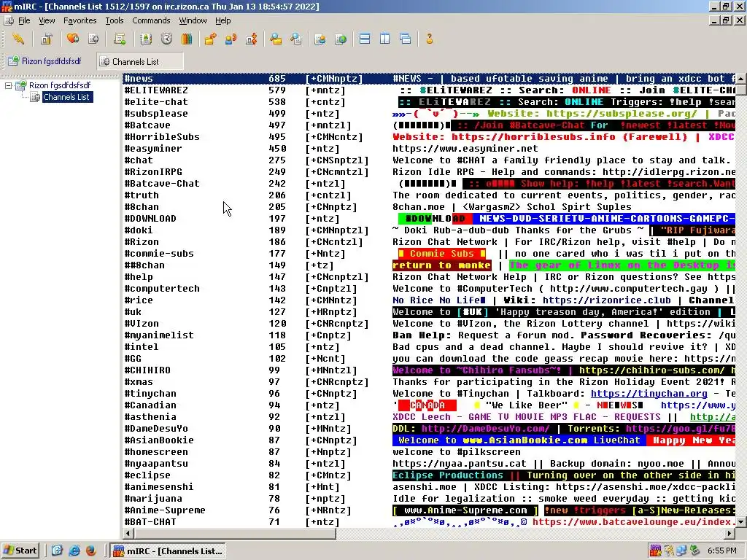Select the #subsplease channel
Image resolution: width=747 pixels, height=560 pixels.
[x=429, y=113]
